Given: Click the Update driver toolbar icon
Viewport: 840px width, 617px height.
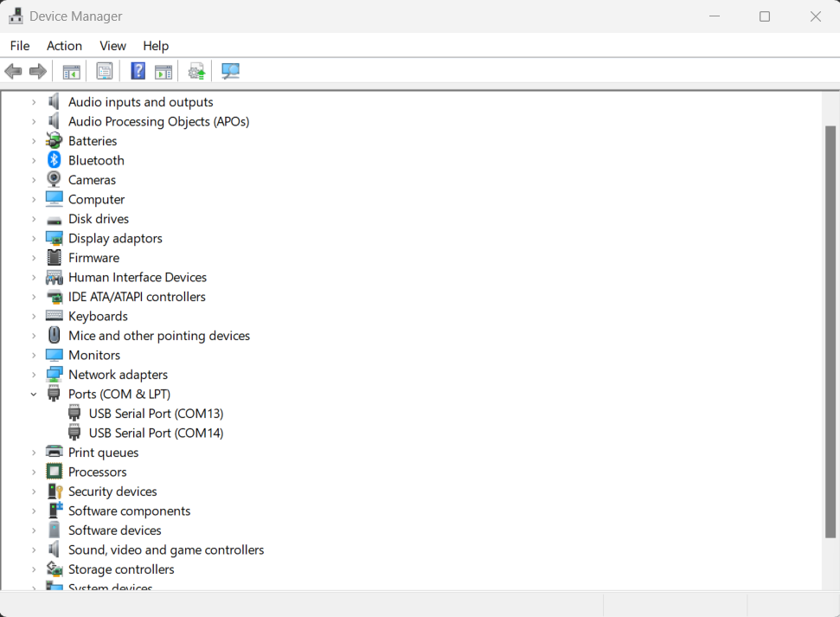Looking at the screenshot, I should [196, 70].
